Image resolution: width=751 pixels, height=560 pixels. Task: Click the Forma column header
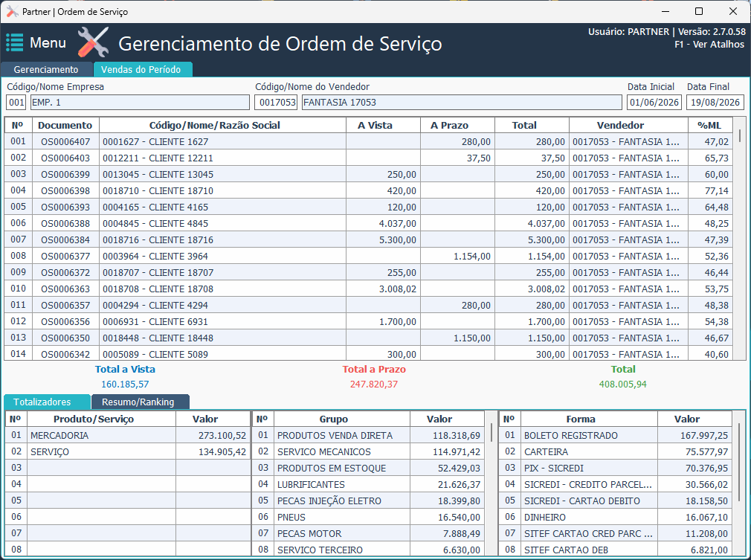(x=589, y=419)
